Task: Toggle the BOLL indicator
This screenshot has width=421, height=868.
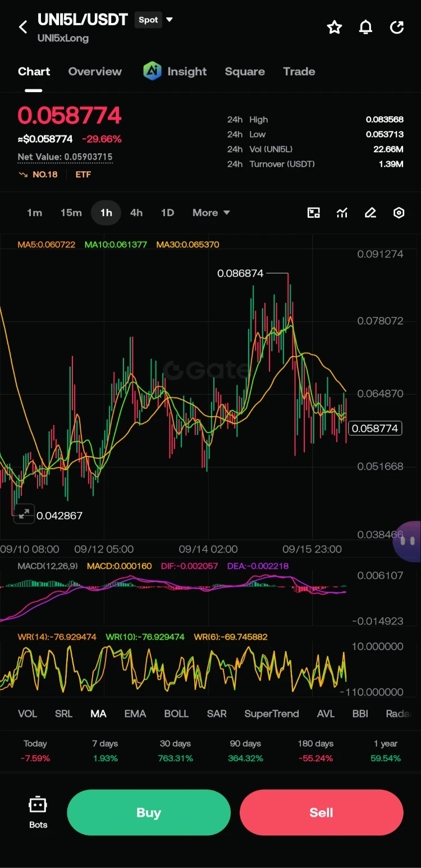Action: 176,714
